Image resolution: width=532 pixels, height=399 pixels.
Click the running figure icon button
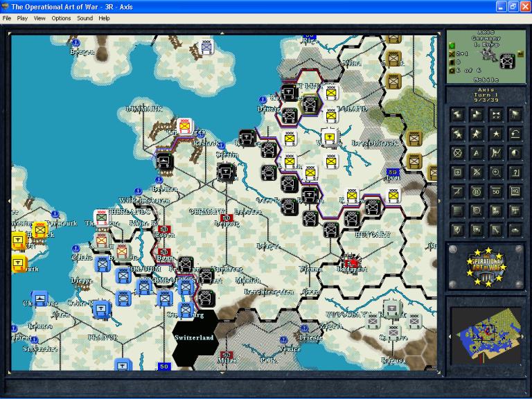tap(496, 153)
